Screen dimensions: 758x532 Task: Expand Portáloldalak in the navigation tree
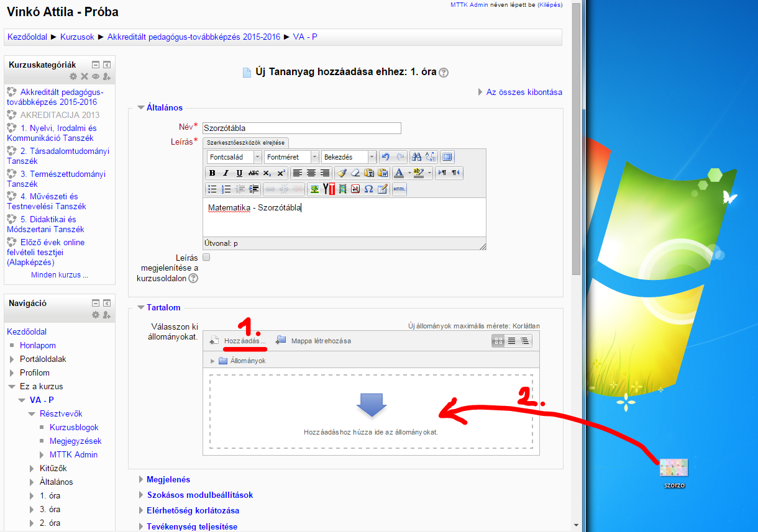(x=12, y=359)
